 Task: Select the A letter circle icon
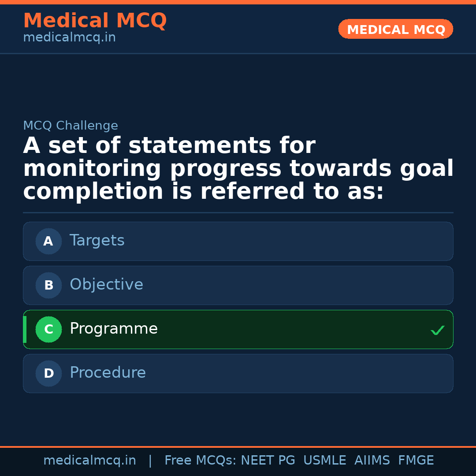pyautogui.click(x=48, y=241)
